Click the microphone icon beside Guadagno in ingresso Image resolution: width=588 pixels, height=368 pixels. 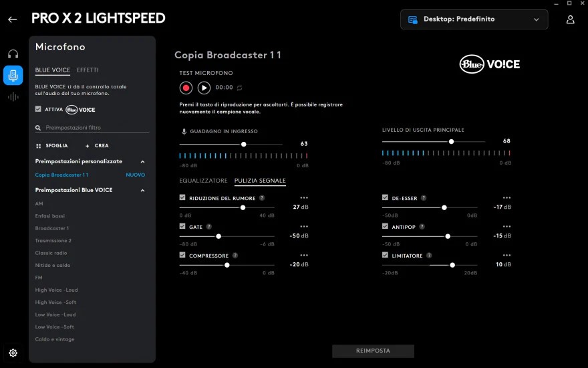pos(184,131)
